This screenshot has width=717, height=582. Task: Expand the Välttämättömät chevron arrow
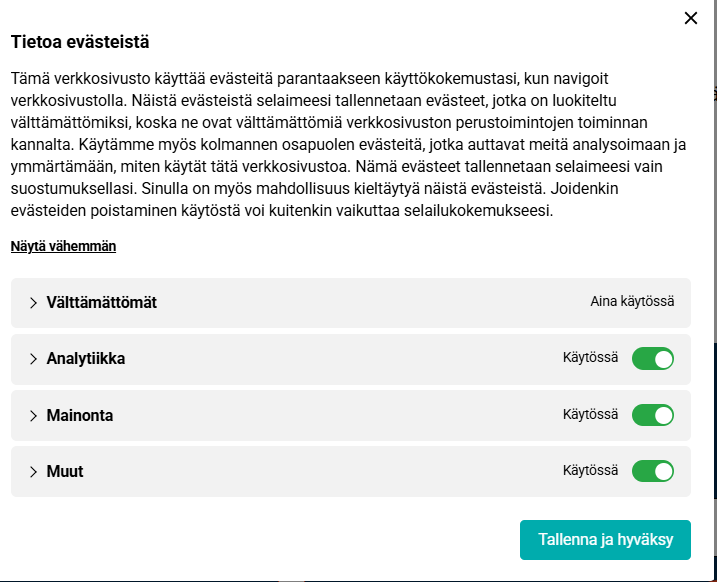(33, 303)
